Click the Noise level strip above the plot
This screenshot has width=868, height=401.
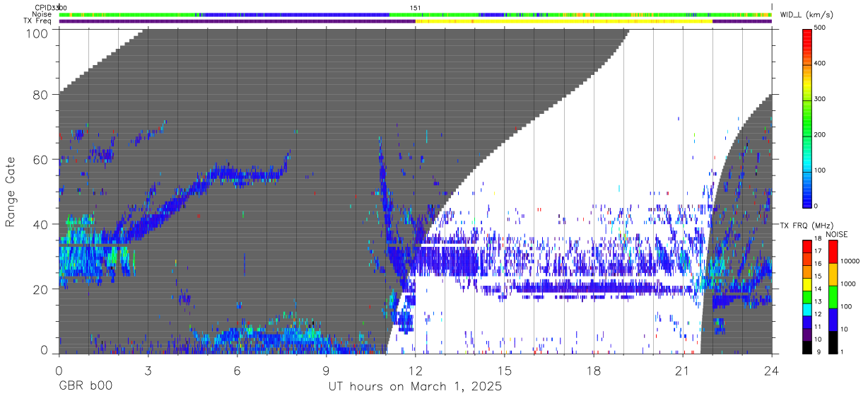pos(416,14)
